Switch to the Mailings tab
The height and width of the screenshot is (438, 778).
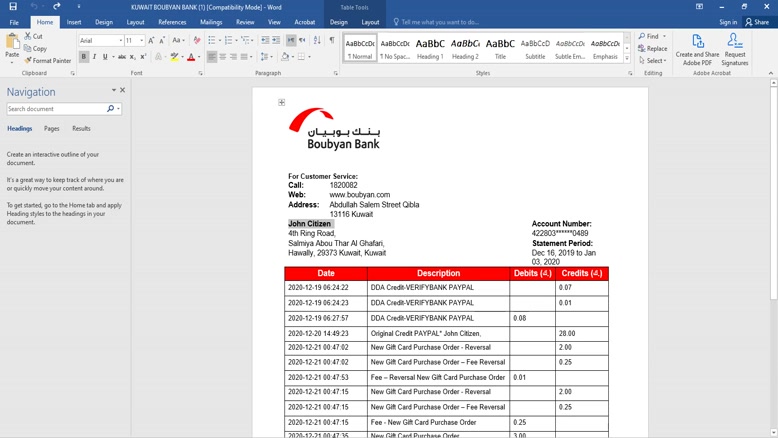click(211, 22)
